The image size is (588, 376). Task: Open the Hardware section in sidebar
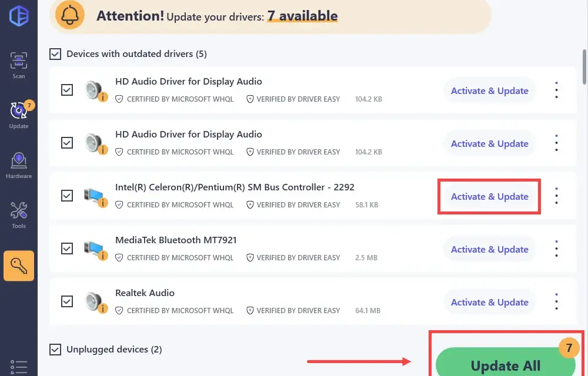[x=19, y=165]
